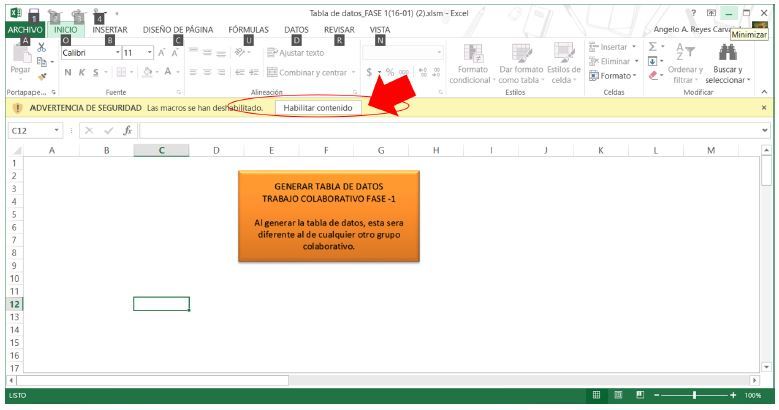Switch to the REVISAR tab
Image resolution: width=779 pixels, height=410 pixels.
tap(339, 30)
